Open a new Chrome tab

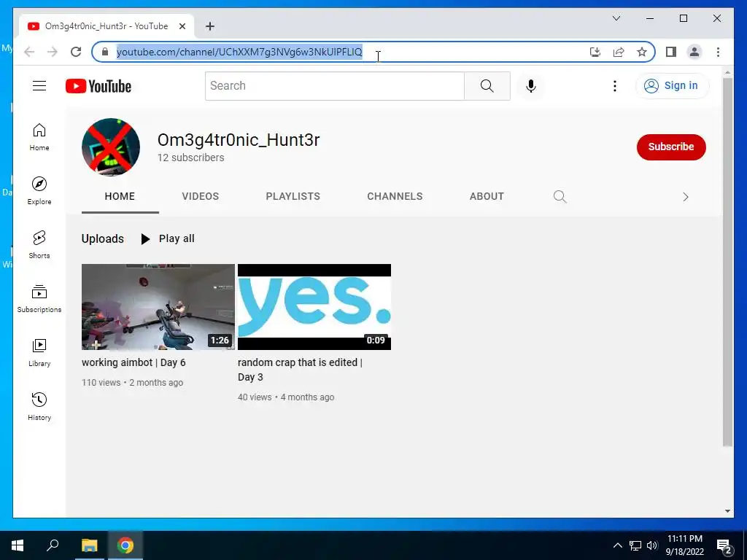(210, 26)
